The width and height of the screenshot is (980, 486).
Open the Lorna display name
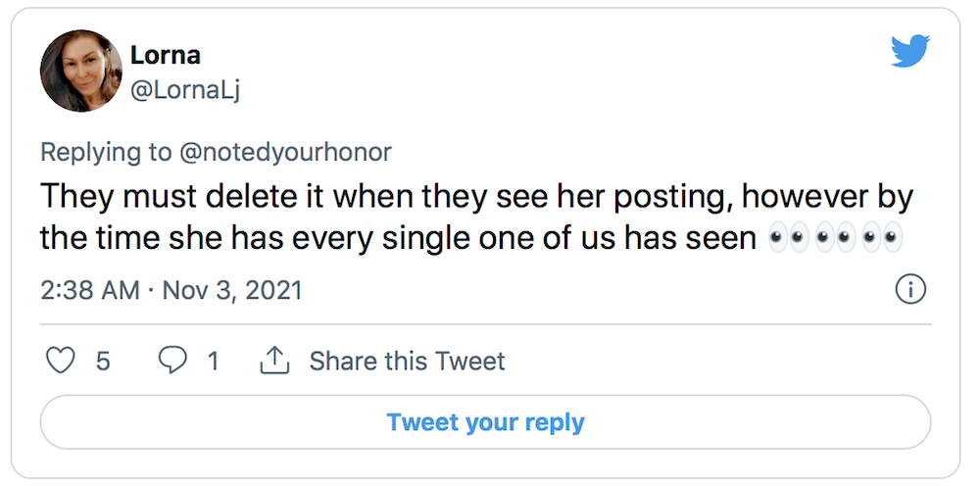point(166,55)
